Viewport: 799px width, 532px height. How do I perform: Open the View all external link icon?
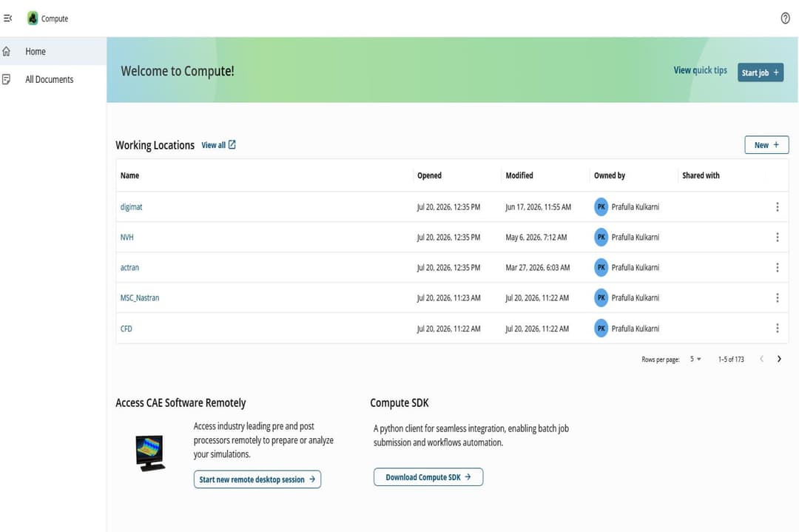(x=232, y=145)
